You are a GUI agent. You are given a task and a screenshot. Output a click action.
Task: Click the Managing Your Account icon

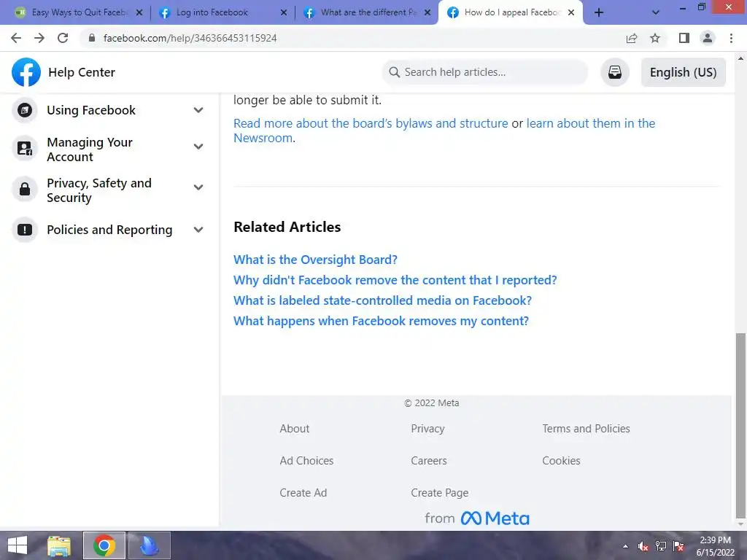[x=24, y=149]
